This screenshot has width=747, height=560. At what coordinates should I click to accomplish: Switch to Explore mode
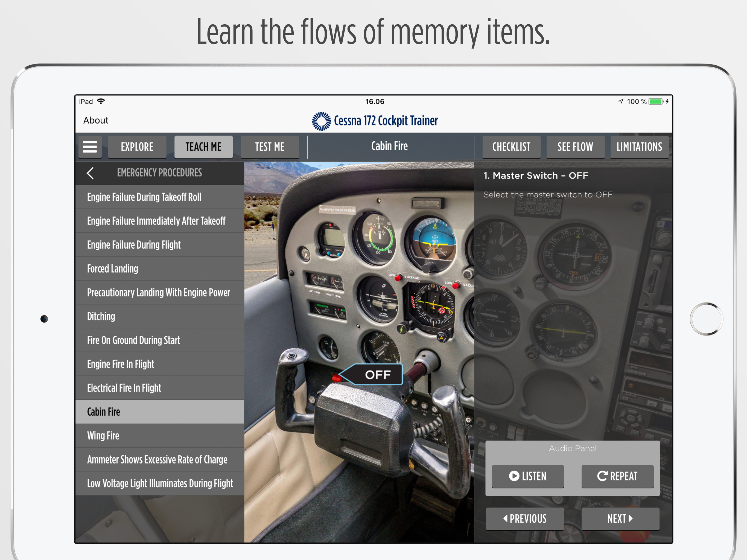tap(137, 147)
